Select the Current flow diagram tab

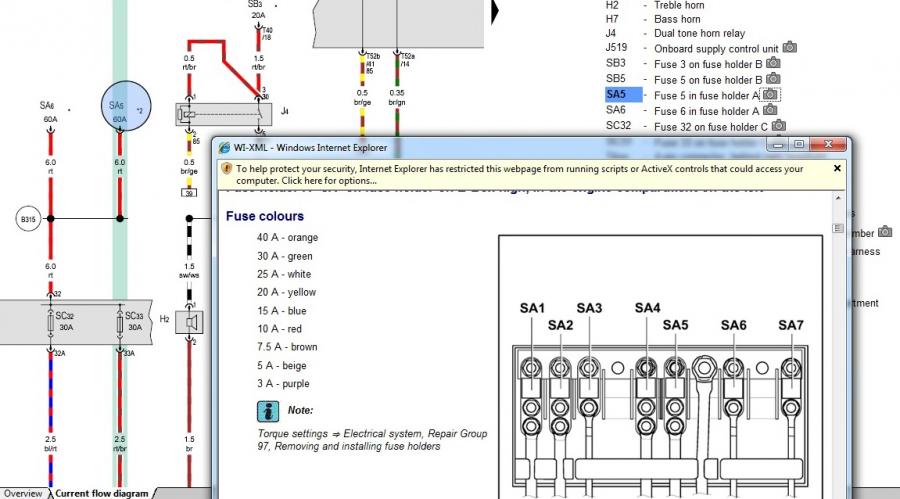[x=101, y=493]
